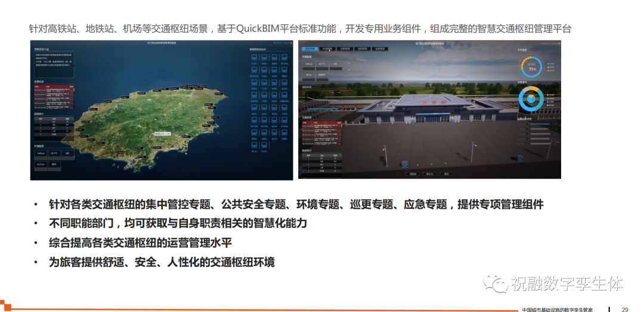644x312 pixels.
Task: Click the middle button below the station 3D view
Action: (x=429, y=174)
